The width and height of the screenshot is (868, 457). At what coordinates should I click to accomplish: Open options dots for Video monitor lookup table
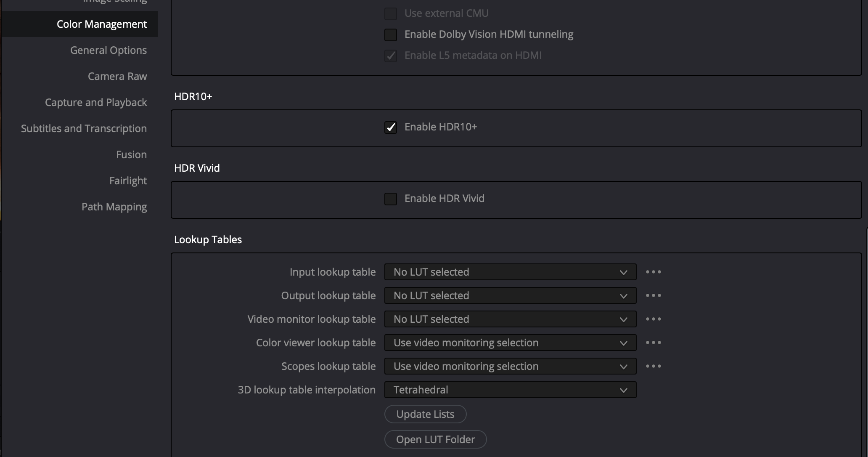(653, 319)
